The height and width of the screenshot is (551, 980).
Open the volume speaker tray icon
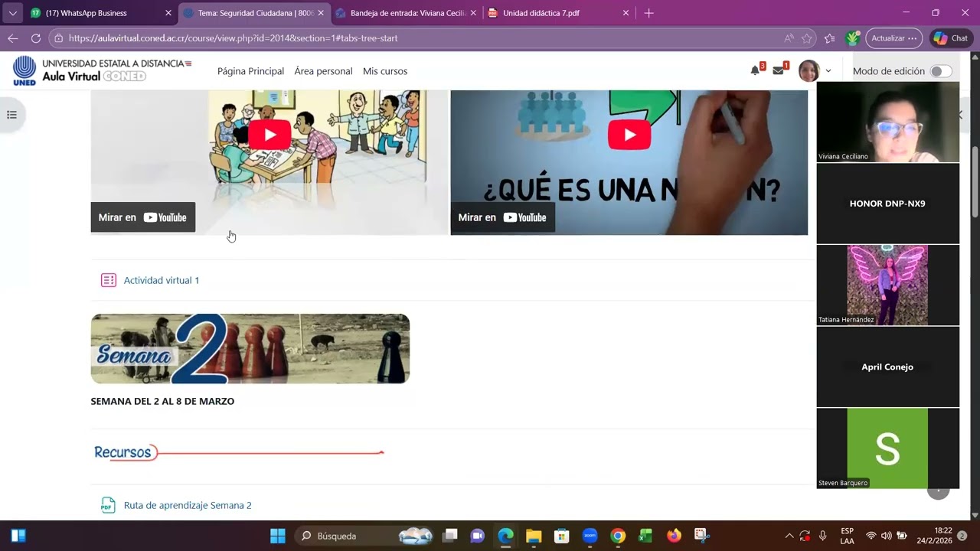point(886,536)
